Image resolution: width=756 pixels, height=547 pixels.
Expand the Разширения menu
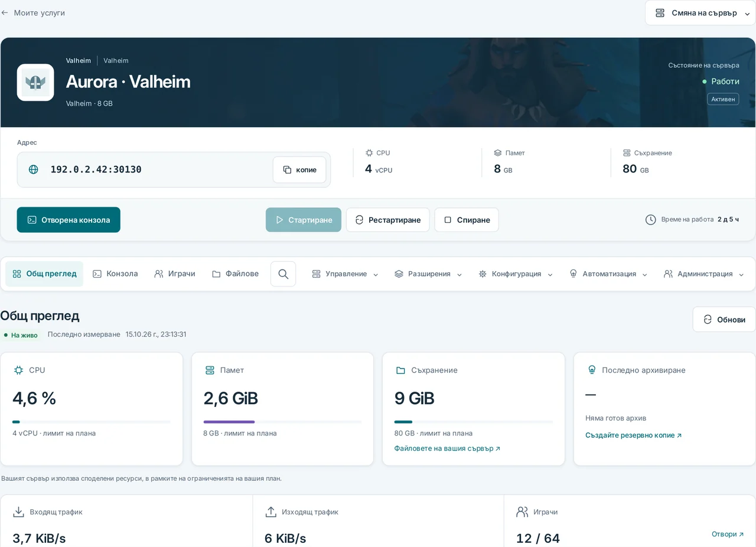pyautogui.click(x=428, y=274)
